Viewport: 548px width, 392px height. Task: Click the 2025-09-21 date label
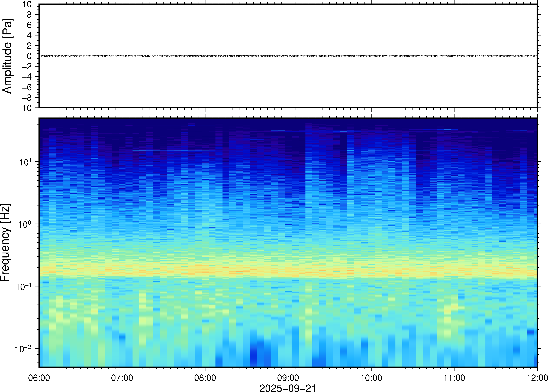(287, 388)
